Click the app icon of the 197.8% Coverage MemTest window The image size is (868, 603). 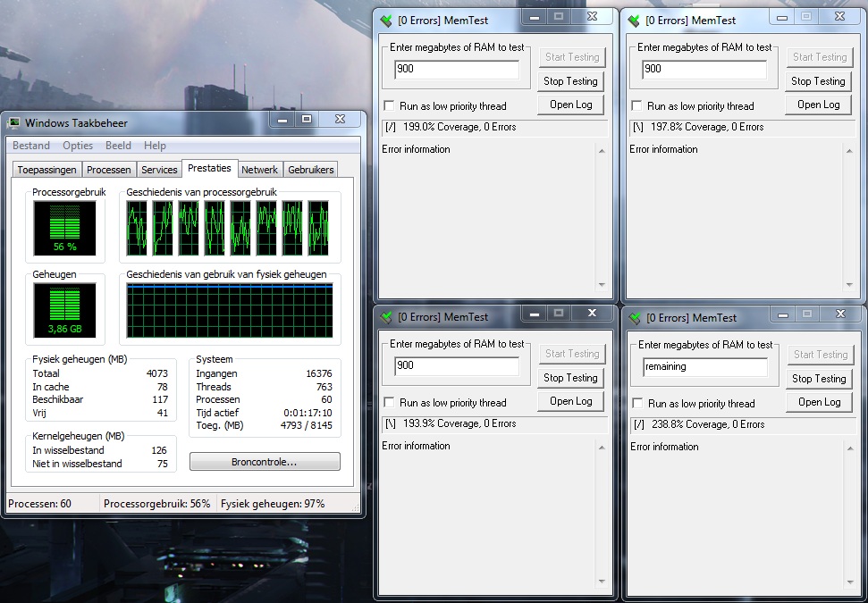[x=634, y=21]
